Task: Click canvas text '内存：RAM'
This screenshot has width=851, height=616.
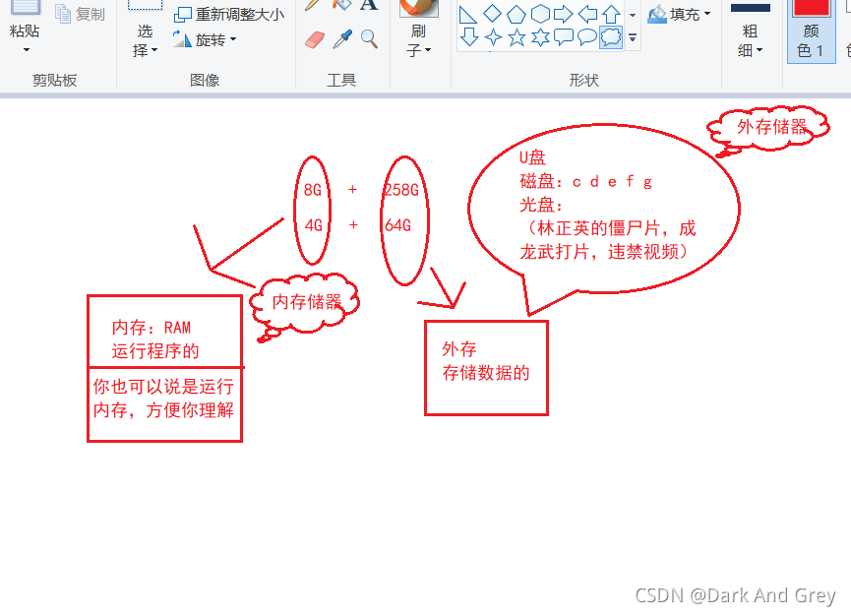Action: 152,328
